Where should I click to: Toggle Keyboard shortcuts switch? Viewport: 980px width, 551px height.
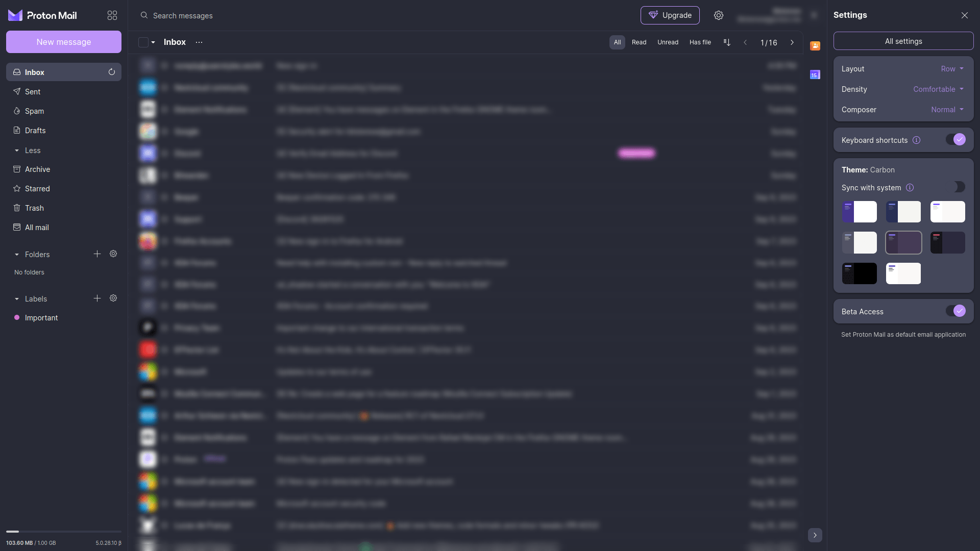click(x=955, y=140)
